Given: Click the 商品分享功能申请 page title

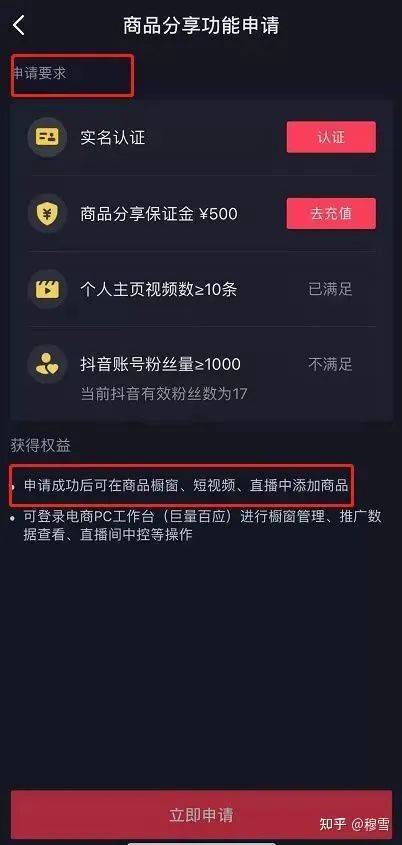Looking at the screenshot, I should [201, 26].
